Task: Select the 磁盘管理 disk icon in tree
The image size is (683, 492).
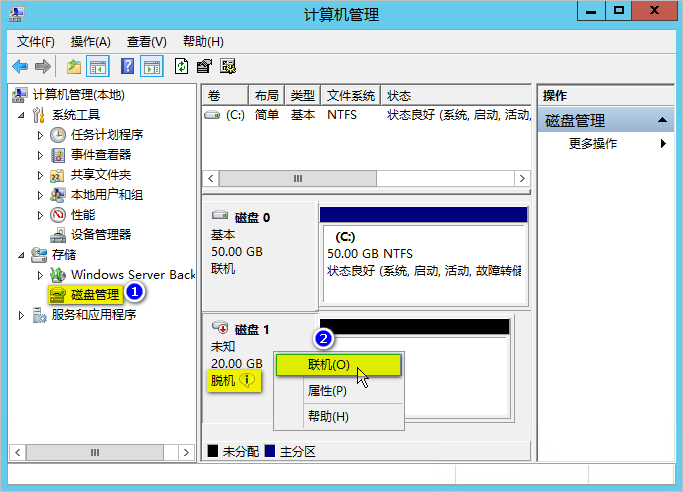Action: [x=57, y=295]
